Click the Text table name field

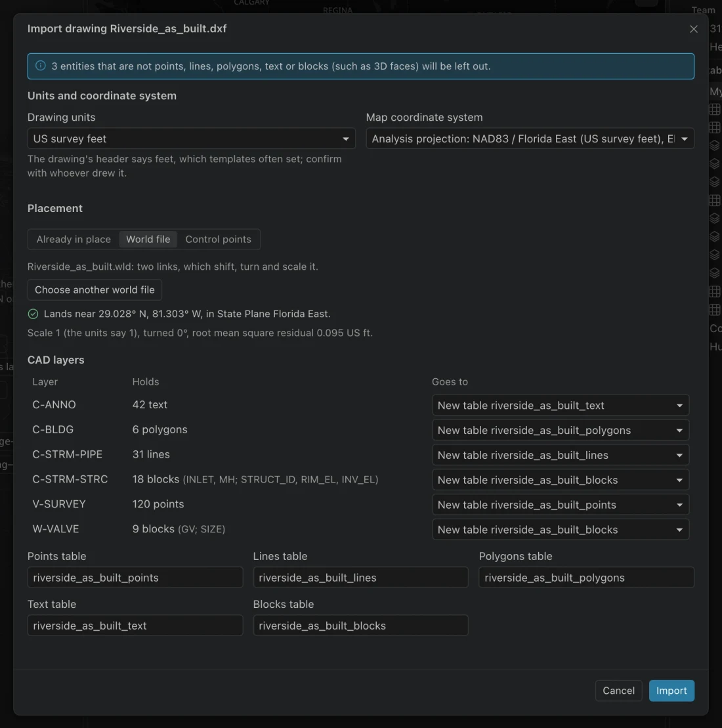pyautogui.click(x=135, y=626)
